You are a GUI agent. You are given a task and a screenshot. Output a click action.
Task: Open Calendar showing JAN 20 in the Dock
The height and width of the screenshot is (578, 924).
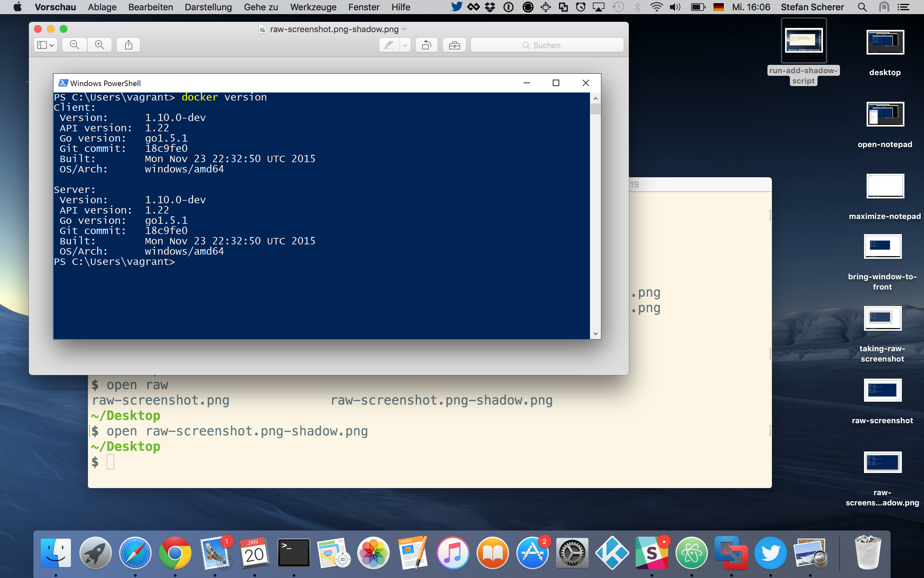click(254, 553)
